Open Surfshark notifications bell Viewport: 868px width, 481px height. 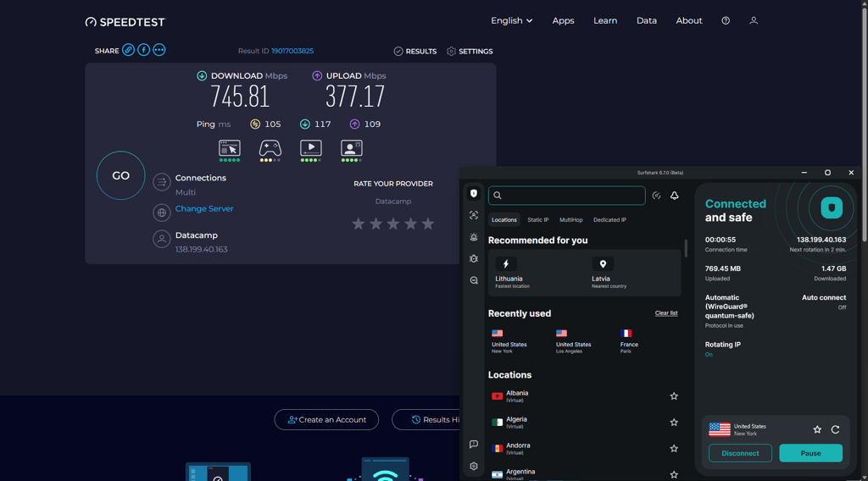click(x=674, y=195)
